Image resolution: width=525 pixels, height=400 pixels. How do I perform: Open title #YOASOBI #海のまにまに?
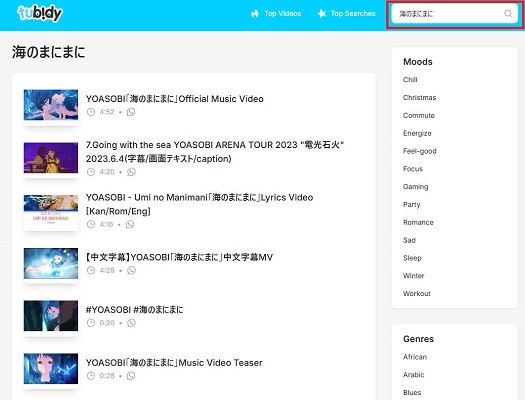click(135, 310)
